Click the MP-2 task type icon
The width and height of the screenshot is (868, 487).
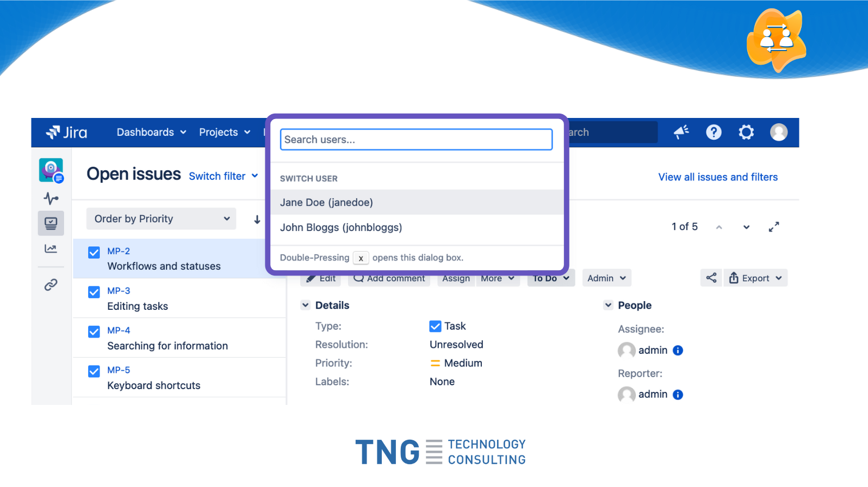tap(94, 252)
